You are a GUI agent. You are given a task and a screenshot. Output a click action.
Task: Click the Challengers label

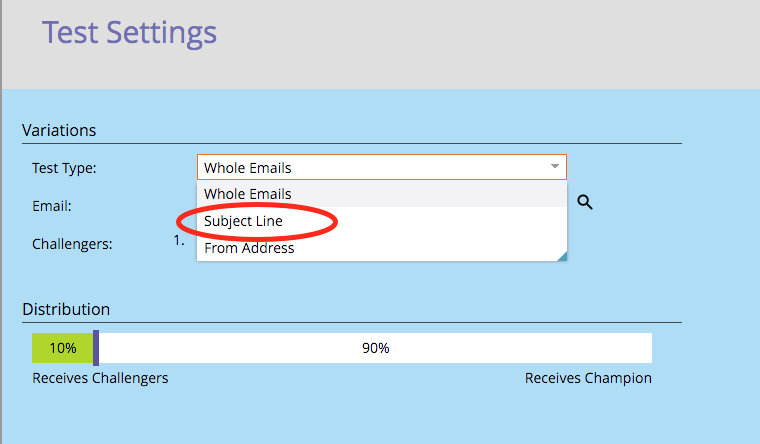(x=72, y=244)
